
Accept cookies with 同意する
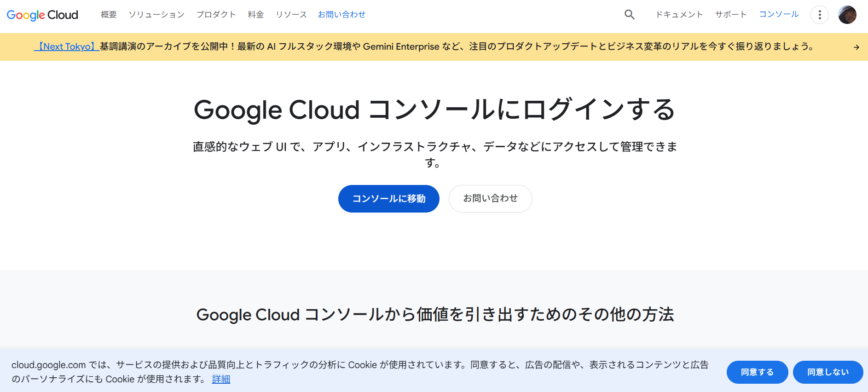coord(758,372)
